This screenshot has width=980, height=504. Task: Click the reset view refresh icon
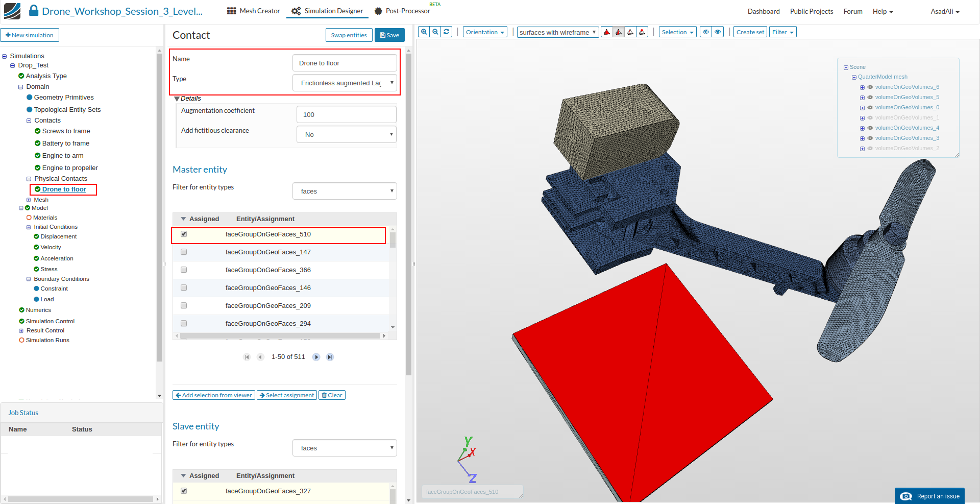pos(447,32)
